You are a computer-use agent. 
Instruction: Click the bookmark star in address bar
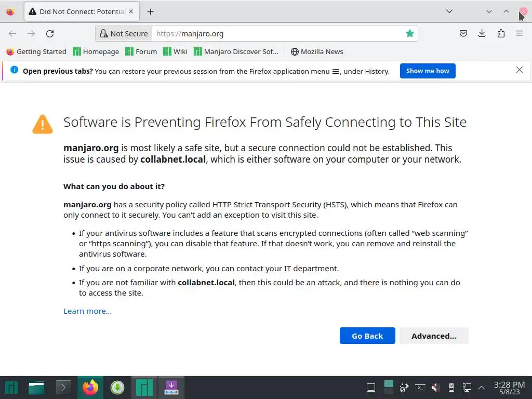[410, 34]
